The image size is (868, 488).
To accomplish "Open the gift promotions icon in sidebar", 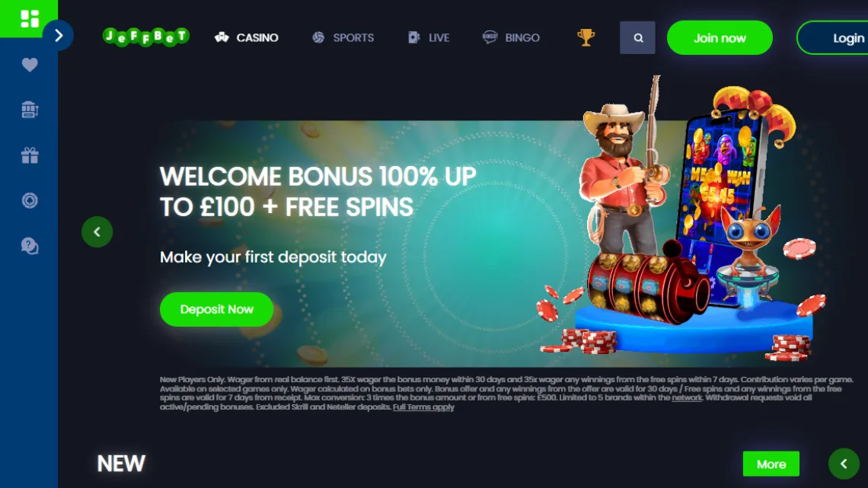I will (30, 155).
